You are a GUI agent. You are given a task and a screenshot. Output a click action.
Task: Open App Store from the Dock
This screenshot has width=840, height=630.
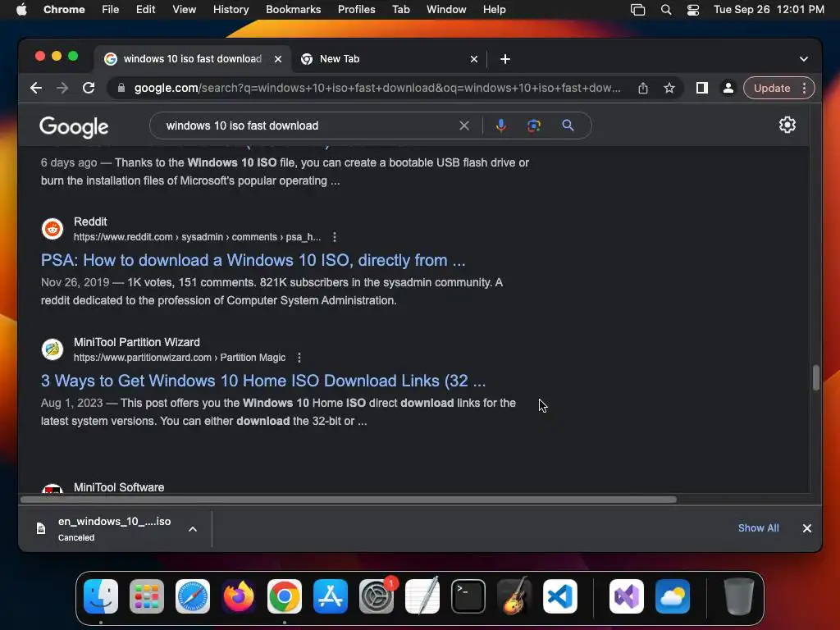pos(331,596)
